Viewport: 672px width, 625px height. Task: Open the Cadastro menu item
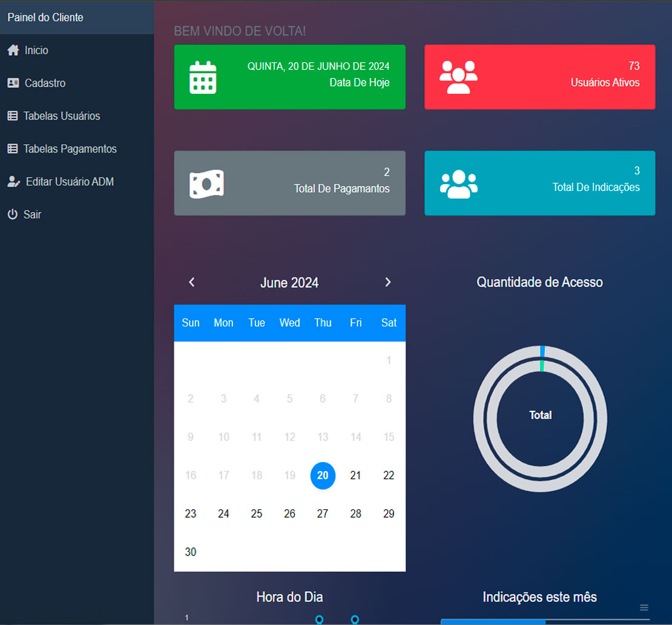(x=45, y=83)
